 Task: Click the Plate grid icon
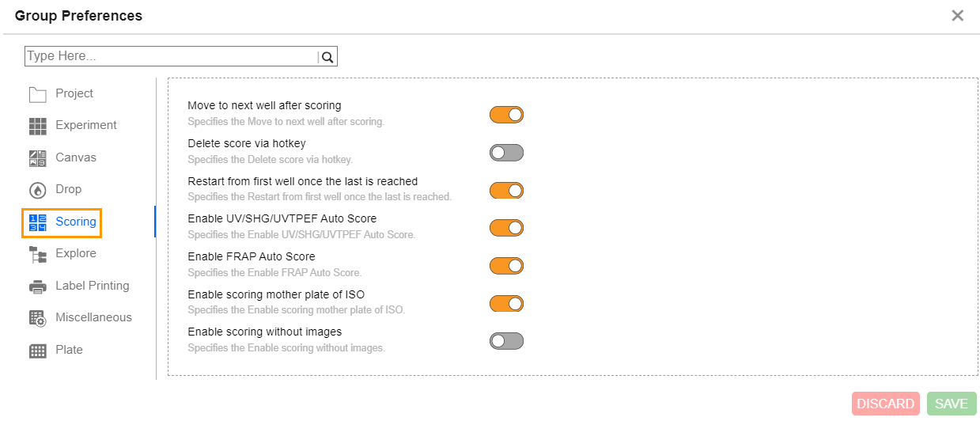(38, 351)
